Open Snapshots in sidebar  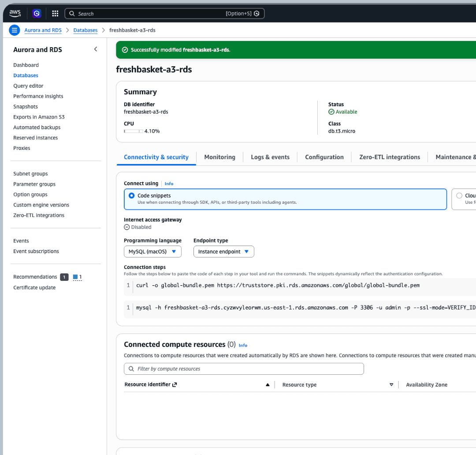pos(26,107)
